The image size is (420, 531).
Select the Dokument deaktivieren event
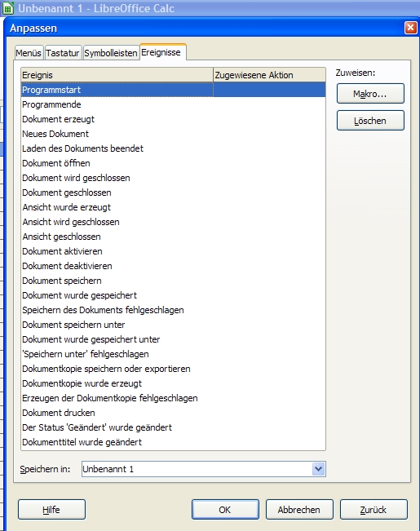[173, 266]
